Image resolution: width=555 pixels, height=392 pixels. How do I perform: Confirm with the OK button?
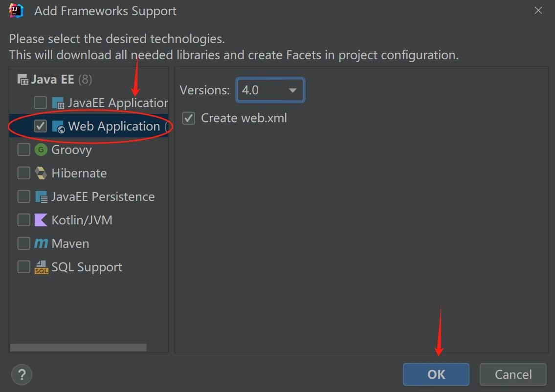pyautogui.click(x=436, y=374)
